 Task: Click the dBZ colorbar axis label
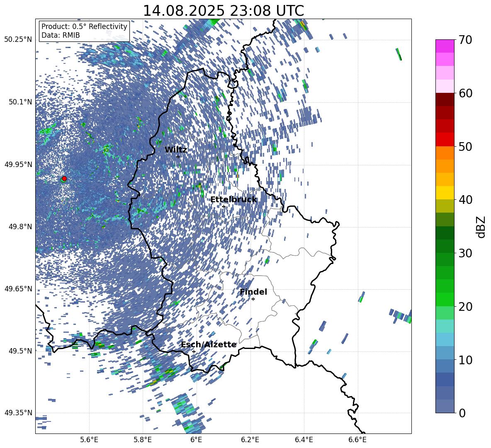click(481, 227)
